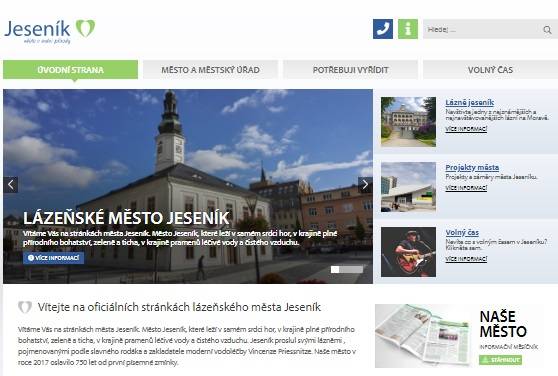Open the Volný čas menu tab

coord(490,70)
